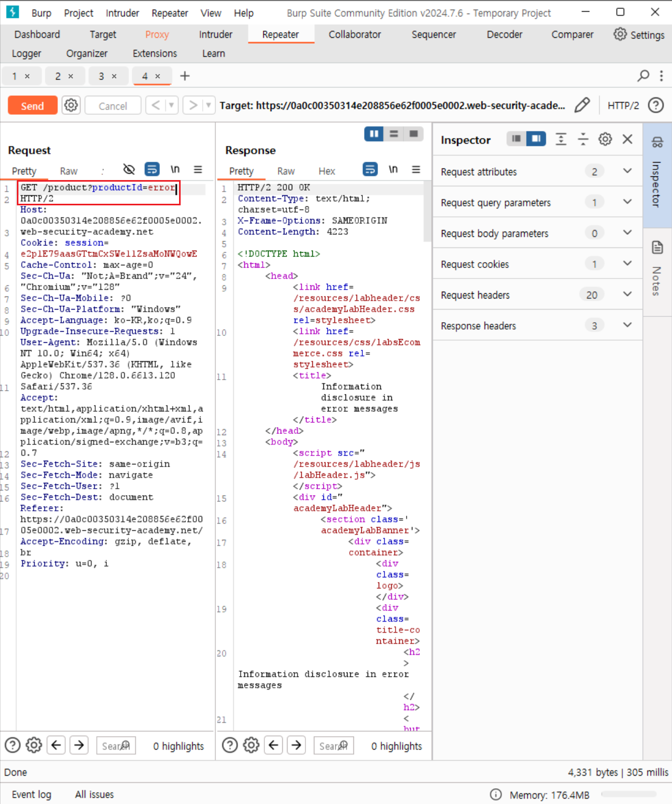Toggle line wrap in Request panel
672x804 pixels.
(152, 169)
